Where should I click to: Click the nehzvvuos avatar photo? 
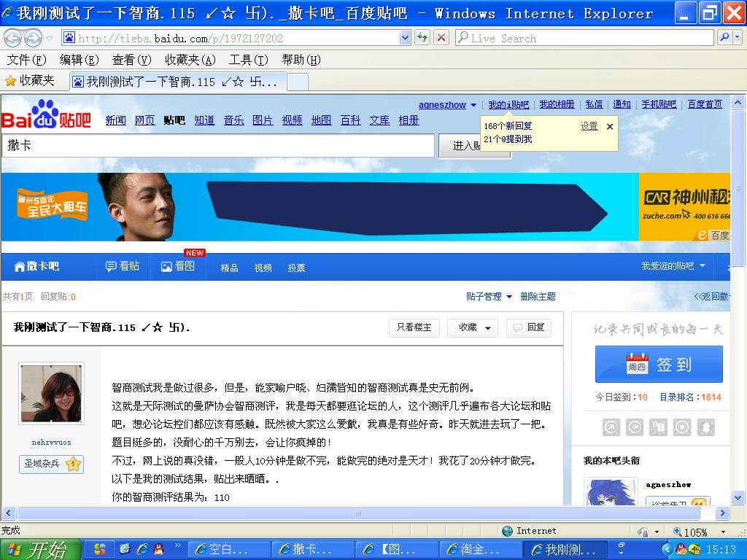coord(52,393)
